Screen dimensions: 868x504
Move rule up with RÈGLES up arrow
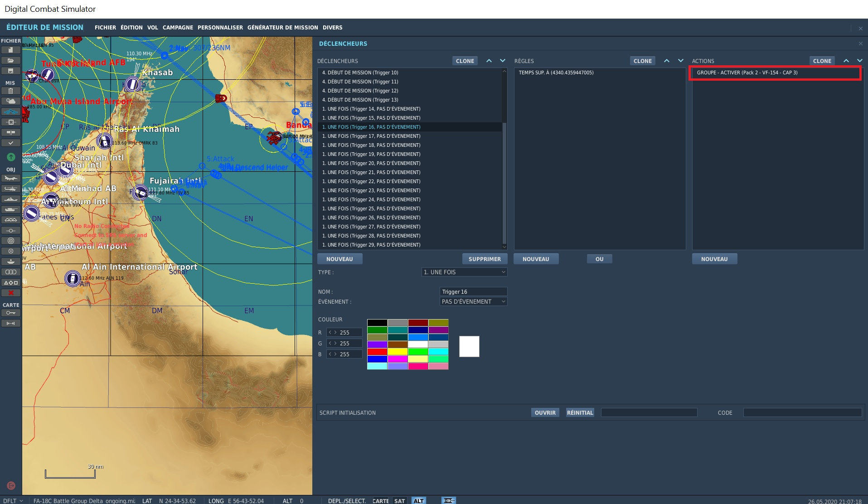coord(667,61)
